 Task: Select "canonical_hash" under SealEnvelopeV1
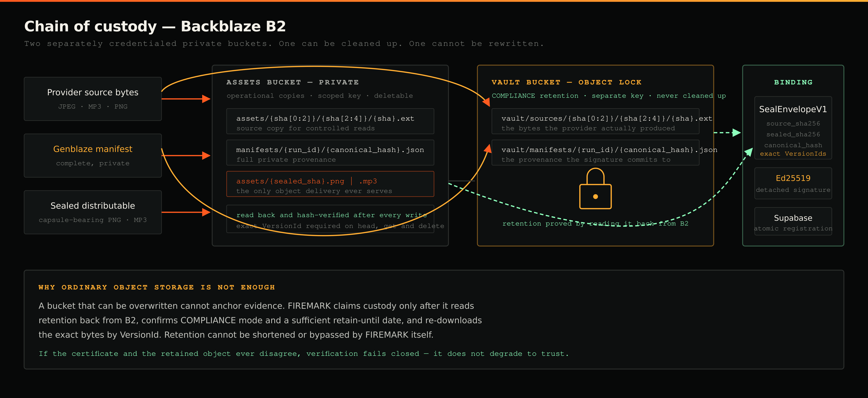point(793,145)
